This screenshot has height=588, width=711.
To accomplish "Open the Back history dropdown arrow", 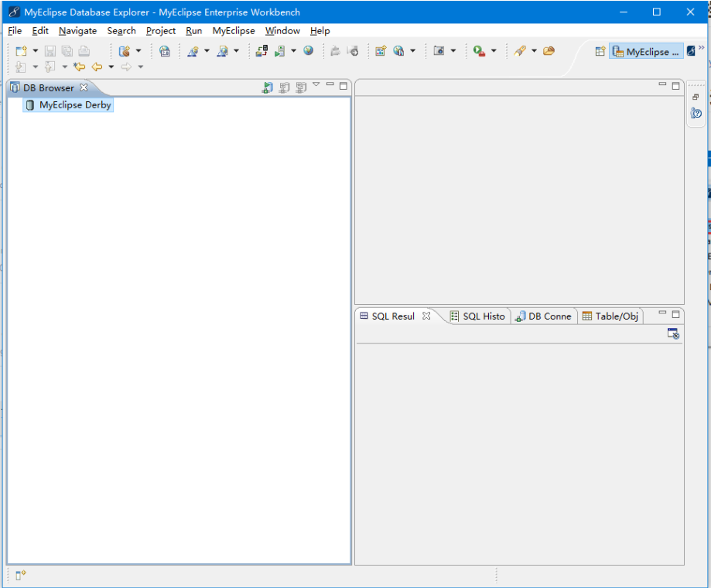I will pos(111,67).
